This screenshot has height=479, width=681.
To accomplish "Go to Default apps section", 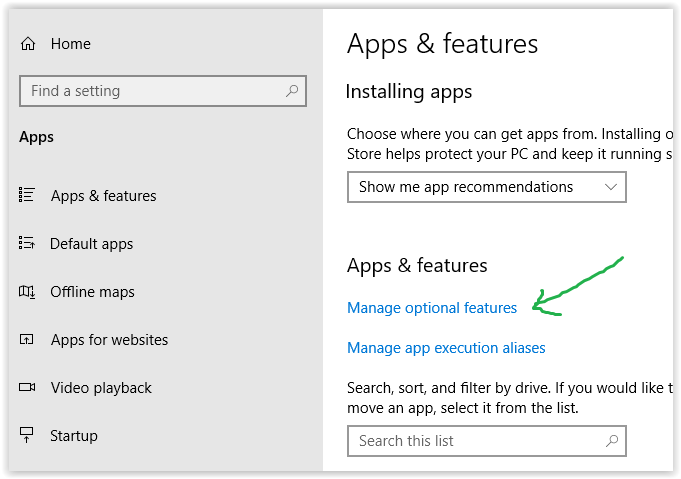I will coord(92,244).
